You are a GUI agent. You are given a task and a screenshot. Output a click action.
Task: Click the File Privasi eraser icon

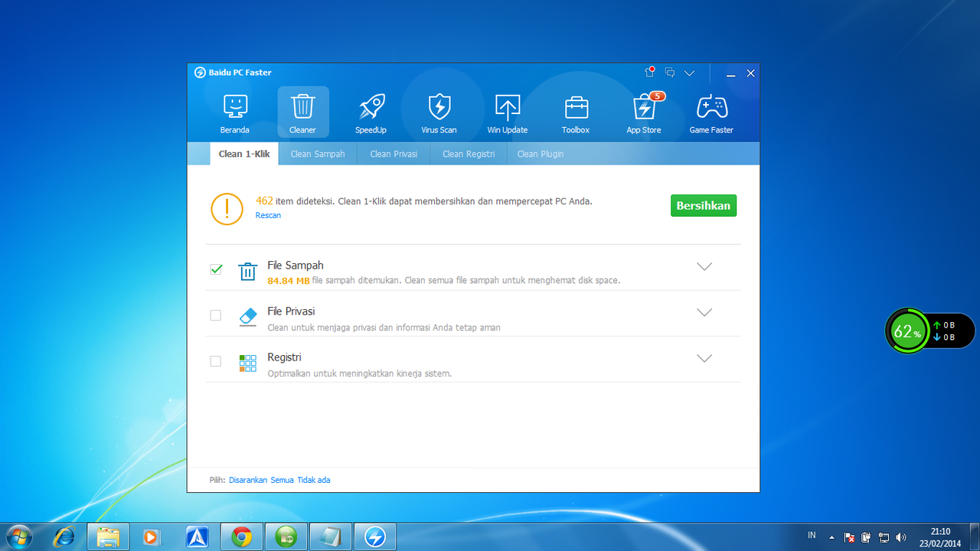coord(247,318)
